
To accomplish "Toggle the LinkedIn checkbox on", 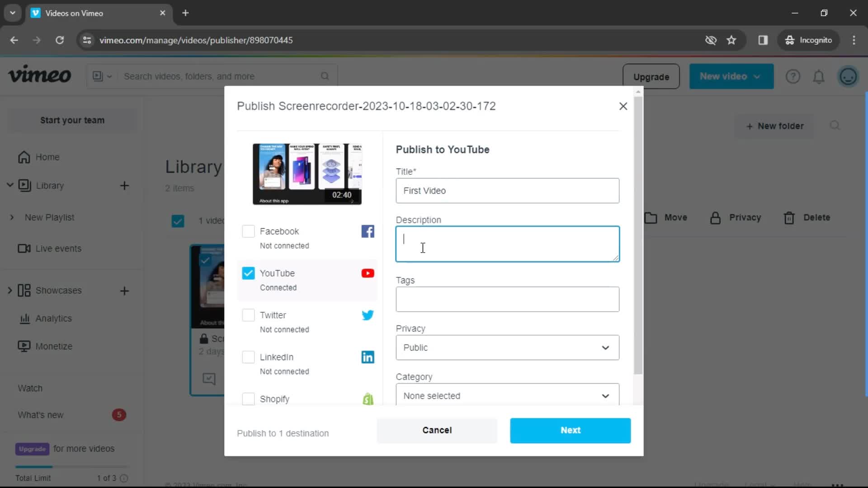I will click(247, 357).
